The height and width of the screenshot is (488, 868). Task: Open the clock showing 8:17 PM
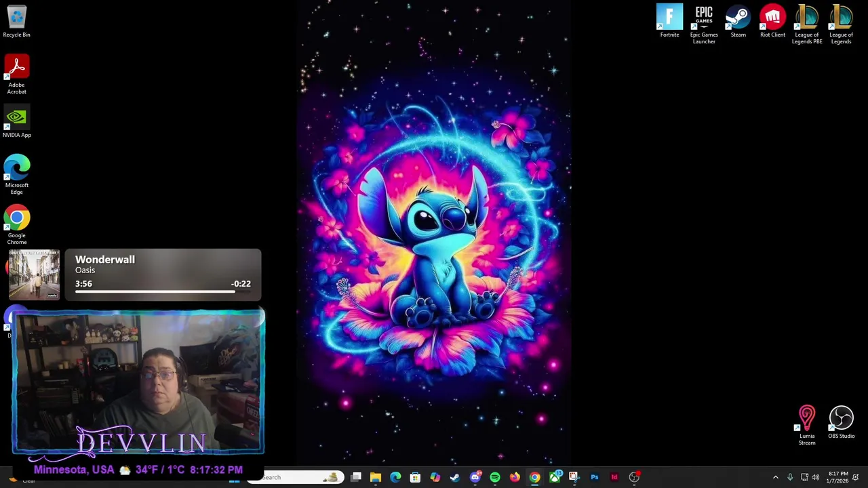coord(837,477)
